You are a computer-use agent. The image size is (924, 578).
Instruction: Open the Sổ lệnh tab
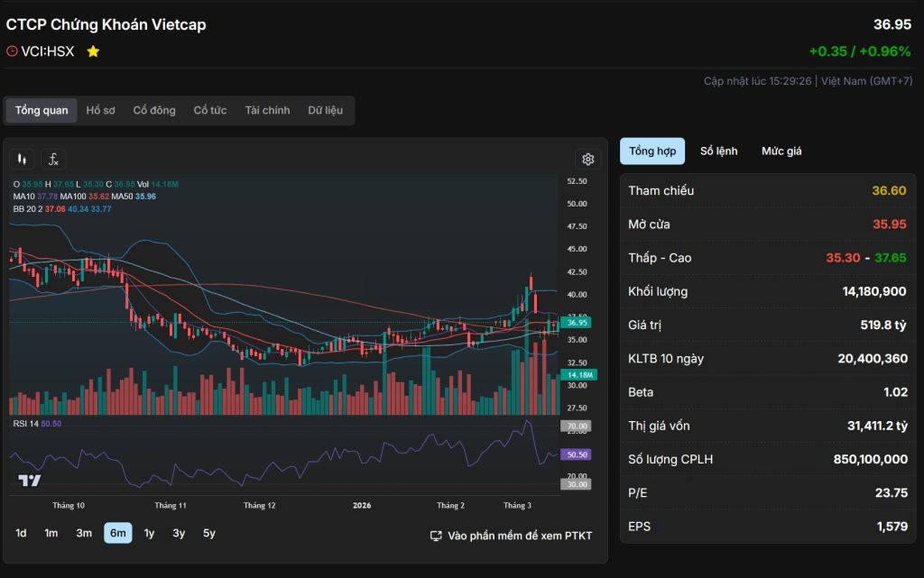click(x=718, y=151)
